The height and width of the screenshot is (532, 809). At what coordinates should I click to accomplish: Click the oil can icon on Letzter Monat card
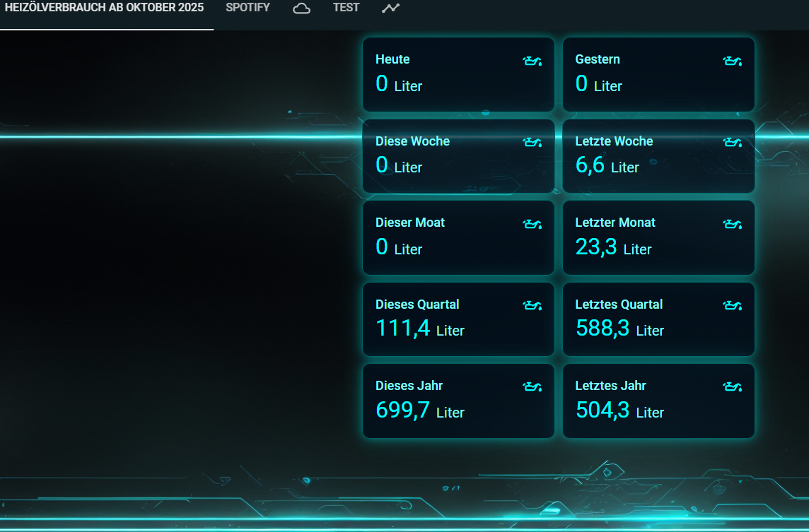pos(732,224)
